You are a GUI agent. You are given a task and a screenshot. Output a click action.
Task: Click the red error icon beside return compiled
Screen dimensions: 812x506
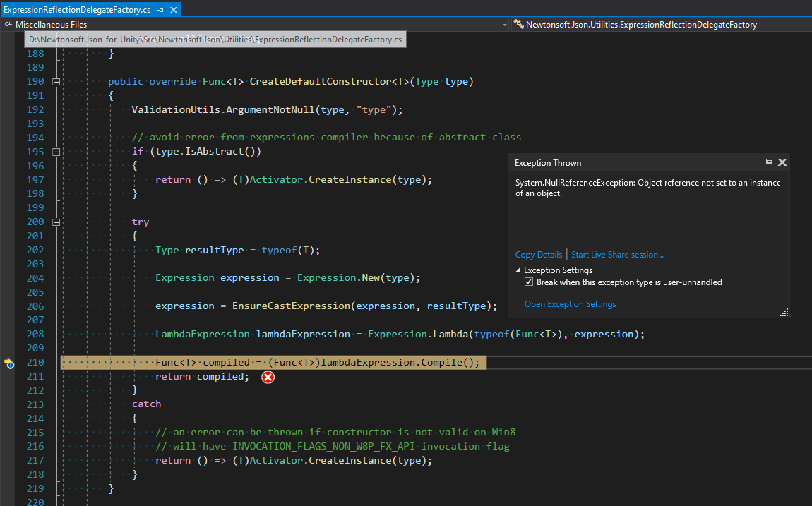(x=268, y=377)
